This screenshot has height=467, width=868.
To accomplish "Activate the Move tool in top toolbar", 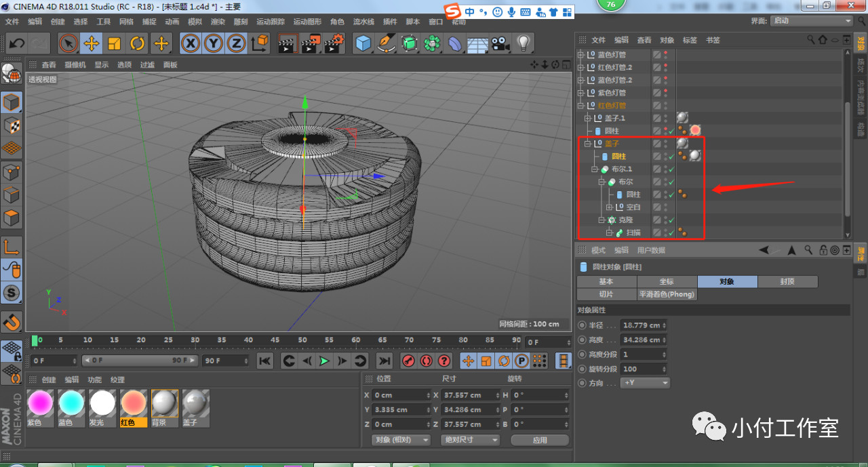I will pyautogui.click(x=91, y=44).
